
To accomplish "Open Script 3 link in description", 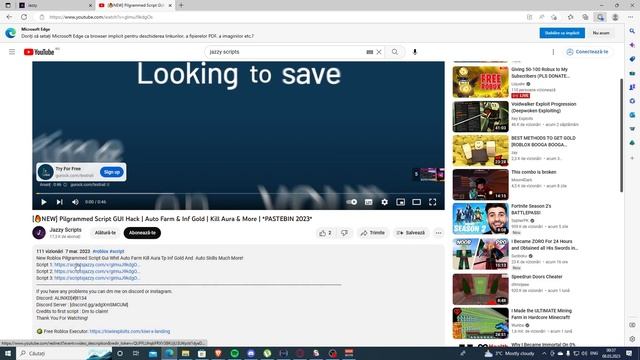I will 97,278.
